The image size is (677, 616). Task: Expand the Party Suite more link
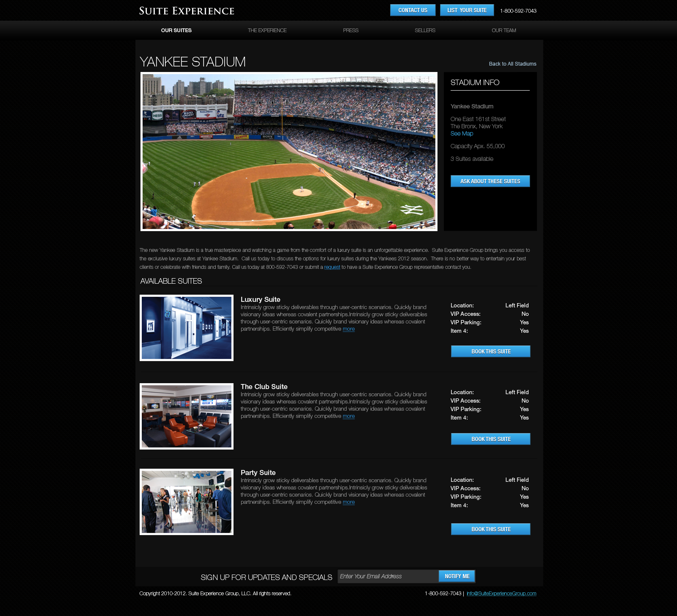[x=349, y=502]
